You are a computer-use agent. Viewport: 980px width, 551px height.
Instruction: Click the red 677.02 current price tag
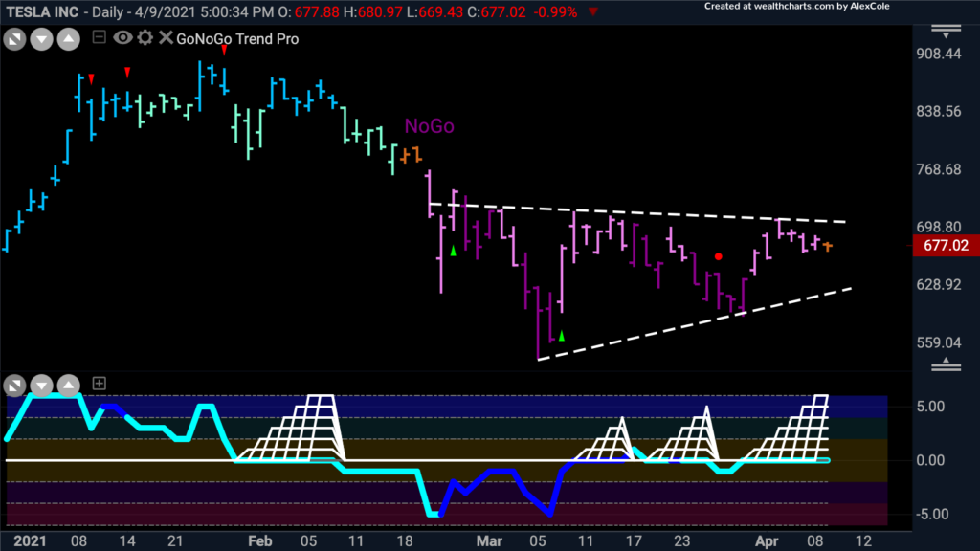(x=946, y=246)
